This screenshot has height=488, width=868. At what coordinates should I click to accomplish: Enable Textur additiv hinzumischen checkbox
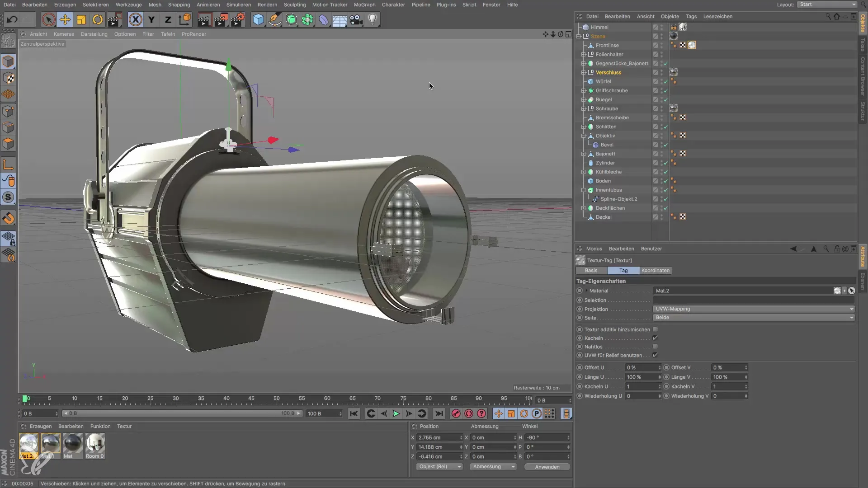coord(655,329)
